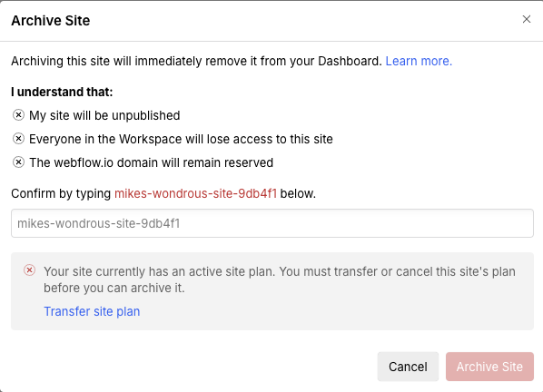Image resolution: width=543 pixels, height=392 pixels.
Task: Click the "Archiving this site will immediately" sentence
Action: click(x=196, y=61)
